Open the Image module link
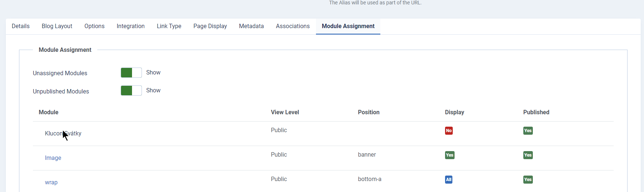This screenshot has width=644, height=192. [x=53, y=158]
